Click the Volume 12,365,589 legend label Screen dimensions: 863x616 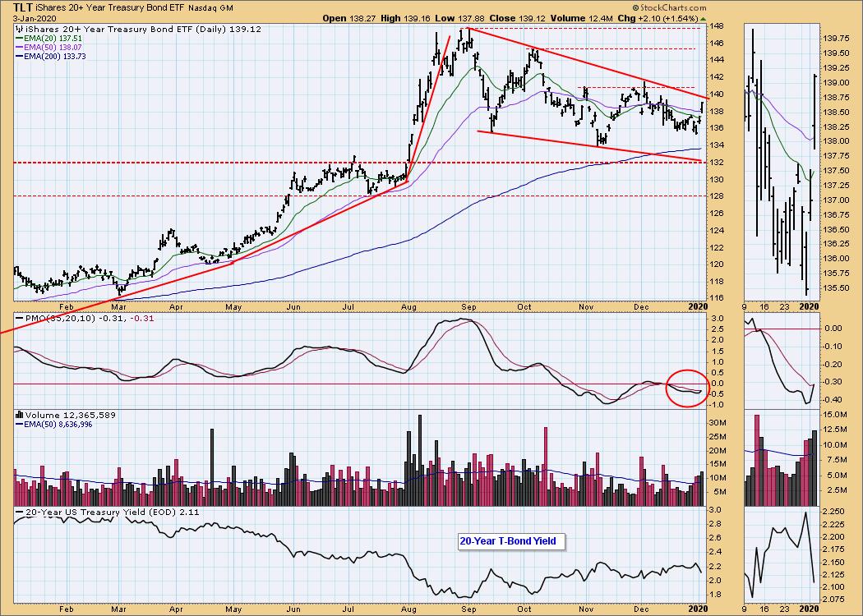pyautogui.click(x=71, y=416)
